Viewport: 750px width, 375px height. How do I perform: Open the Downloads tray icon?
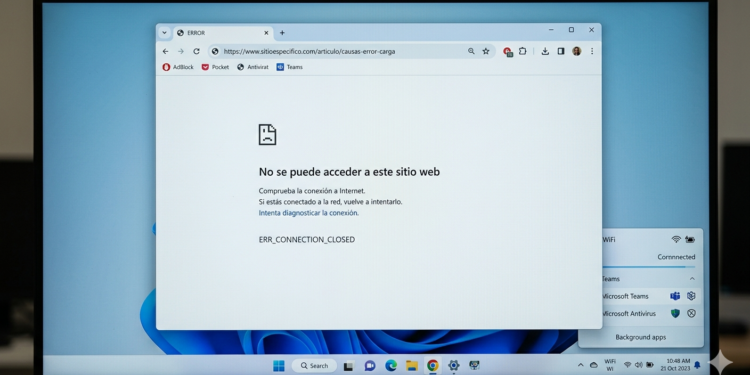click(x=545, y=51)
